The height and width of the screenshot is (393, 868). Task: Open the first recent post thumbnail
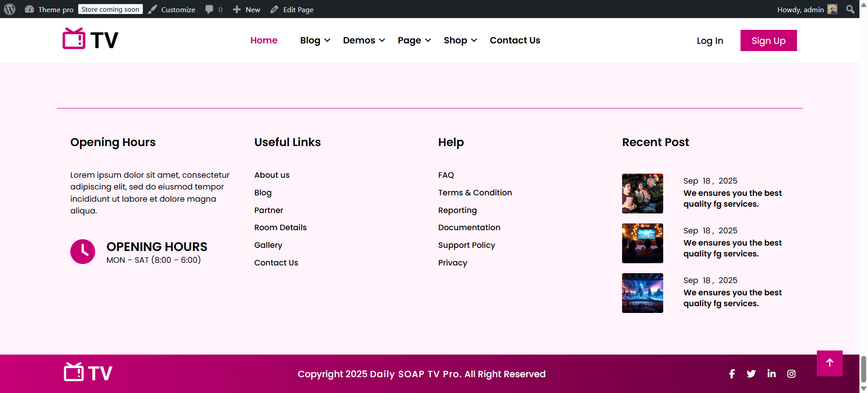[x=642, y=194]
